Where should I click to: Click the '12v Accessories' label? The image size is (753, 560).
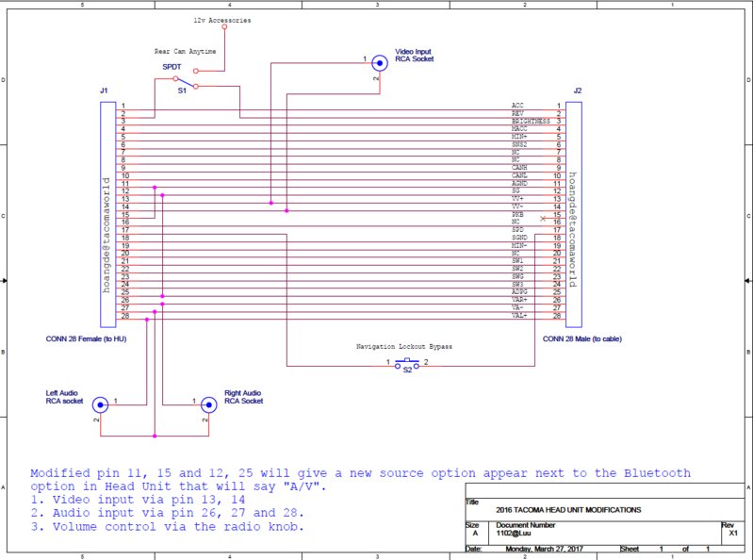221,20
